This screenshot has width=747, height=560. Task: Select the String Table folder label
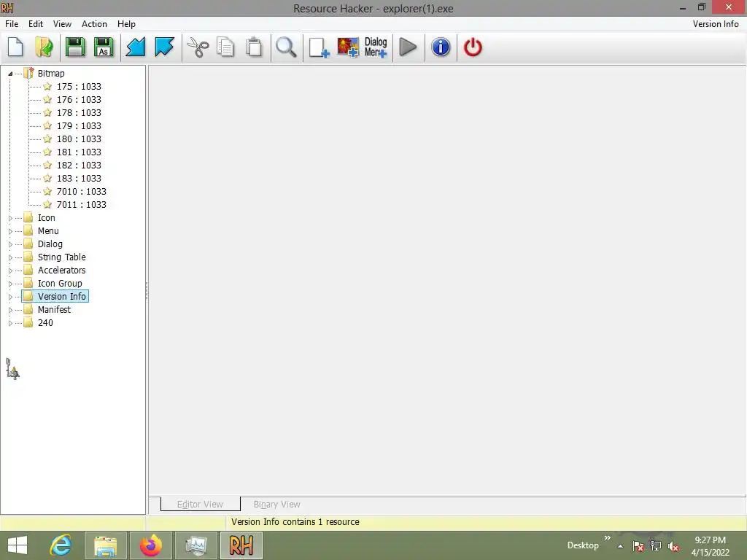(x=62, y=257)
